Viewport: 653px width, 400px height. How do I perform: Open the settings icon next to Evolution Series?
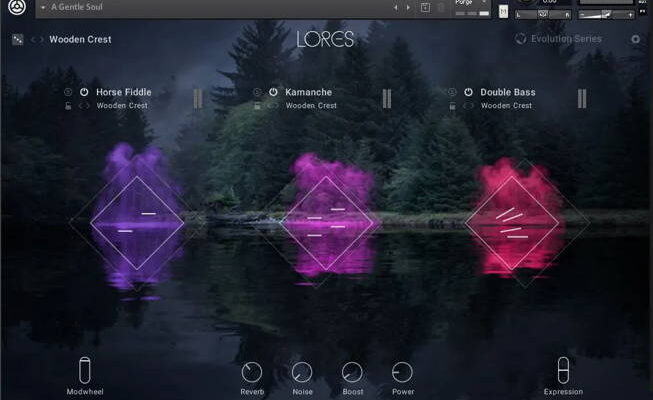pyautogui.click(x=636, y=39)
